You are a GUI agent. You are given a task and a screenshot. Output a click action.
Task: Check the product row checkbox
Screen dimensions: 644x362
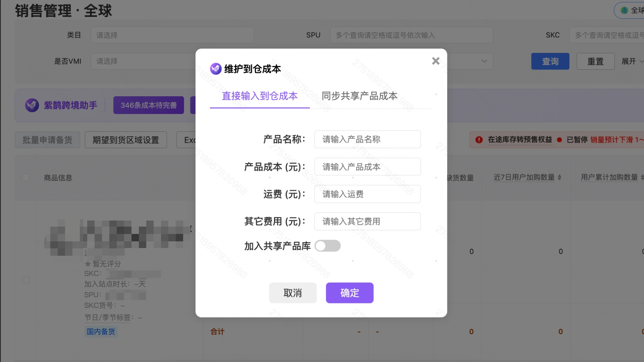26,280
